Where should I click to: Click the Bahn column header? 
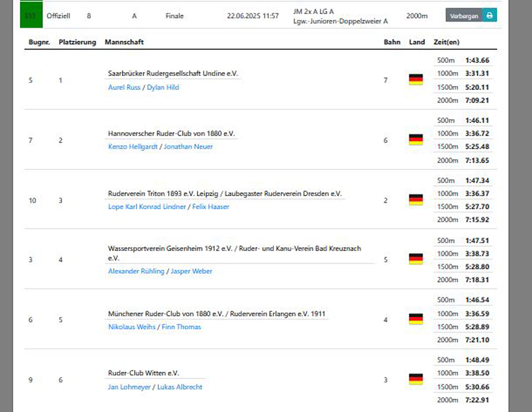[x=392, y=42]
